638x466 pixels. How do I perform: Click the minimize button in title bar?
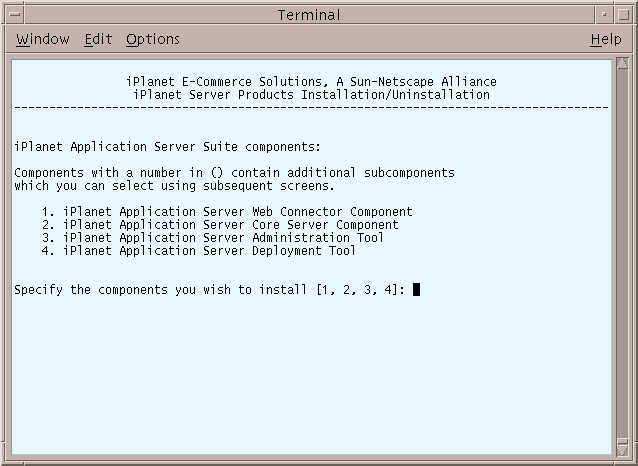tap(605, 15)
